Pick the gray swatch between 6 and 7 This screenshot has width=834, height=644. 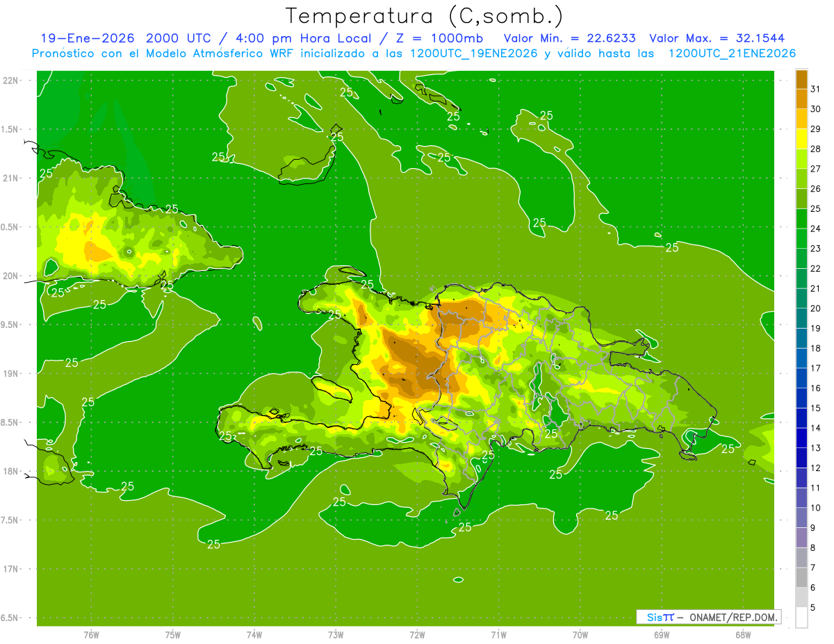(801, 577)
